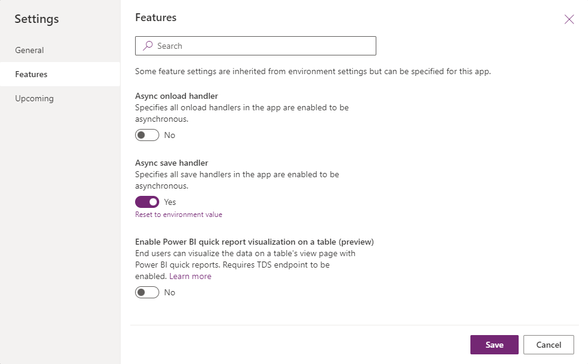Click the Yes label beside Async save handler
The image size is (588, 364).
(169, 202)
